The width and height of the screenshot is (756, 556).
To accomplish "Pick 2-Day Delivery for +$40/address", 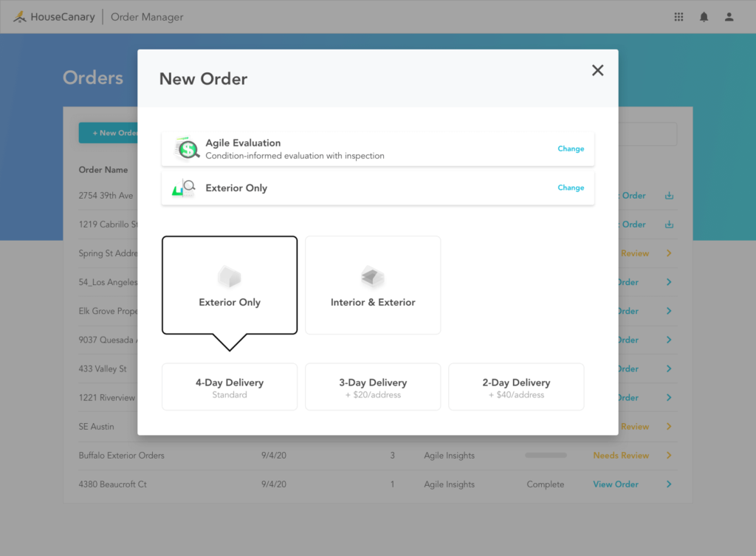I will click(x=516, y=387).
